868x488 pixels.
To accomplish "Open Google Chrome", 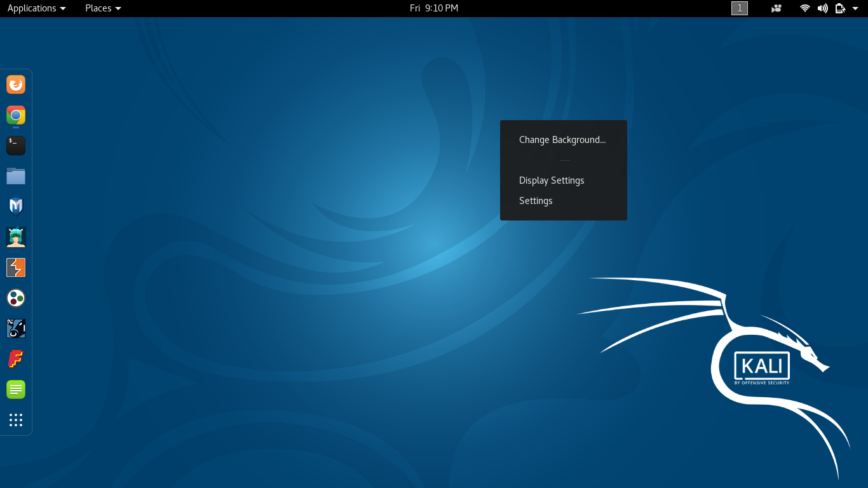I will tap(15, 114).
